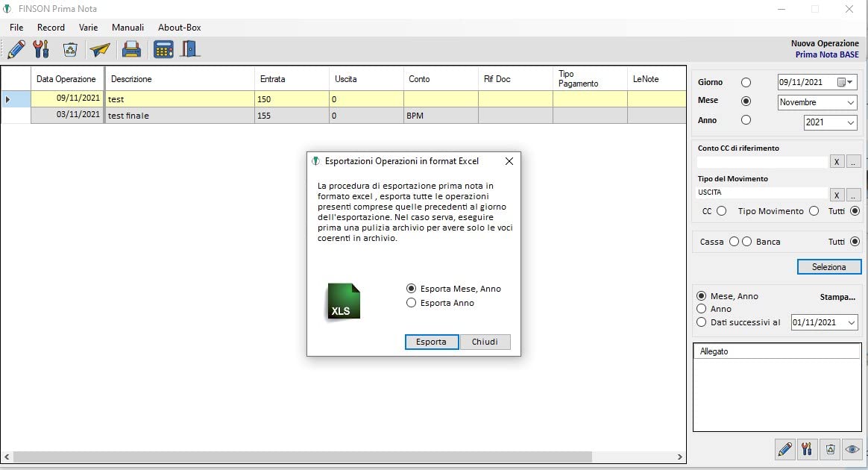Click the exit door icon
868x470 pixels.
(x=189, y=49)
